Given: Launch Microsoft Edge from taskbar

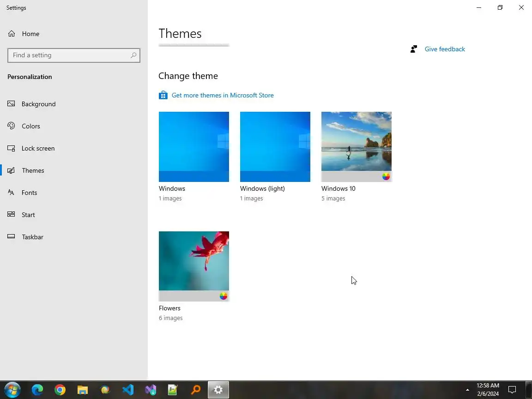Looking at the screenshot, I should (x=37, y=390).
